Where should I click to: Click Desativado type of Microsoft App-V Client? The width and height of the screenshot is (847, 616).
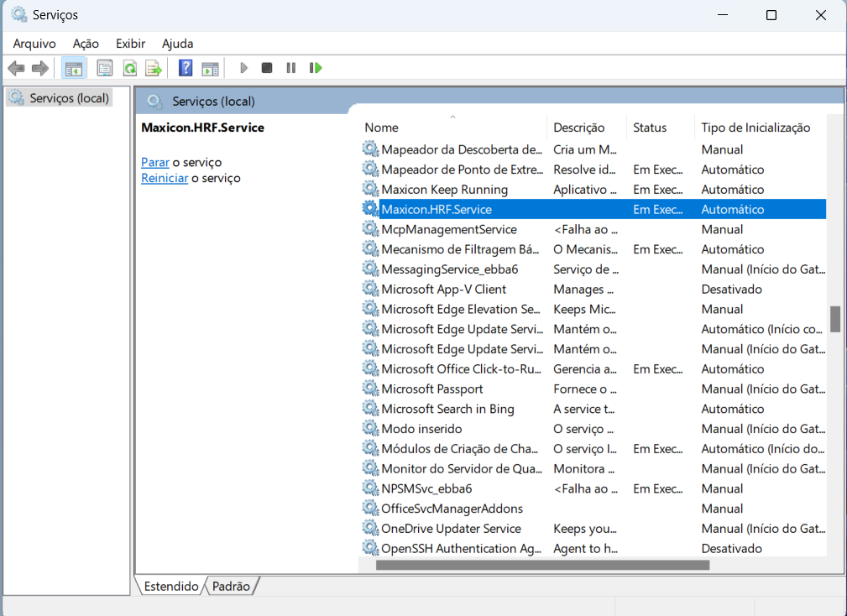coord(731,290)
